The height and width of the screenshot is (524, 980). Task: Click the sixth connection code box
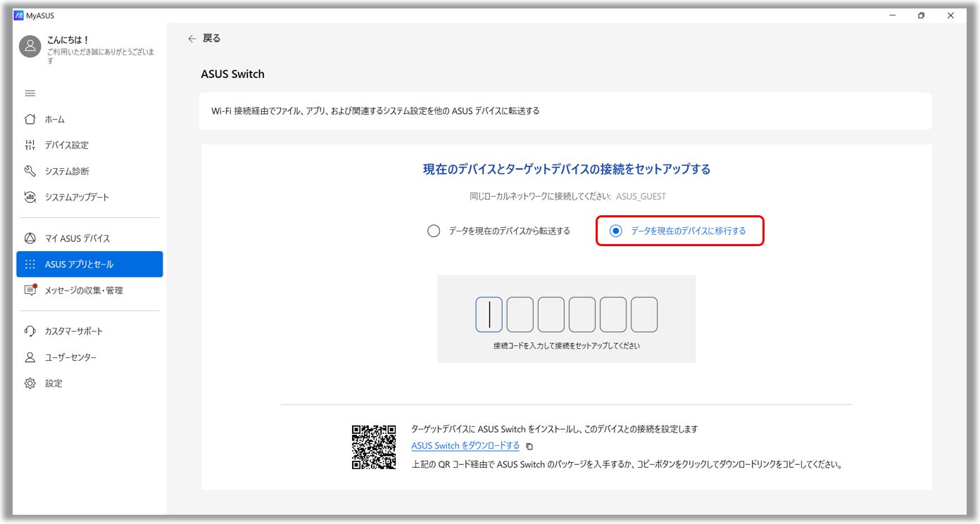coord(644,314)
